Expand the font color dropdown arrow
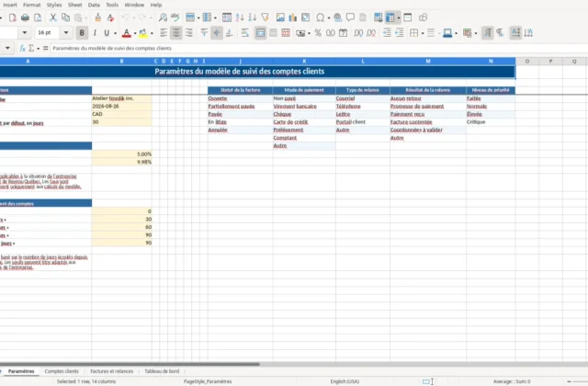Viewport: 588px width, 386px height. [135, 33]
